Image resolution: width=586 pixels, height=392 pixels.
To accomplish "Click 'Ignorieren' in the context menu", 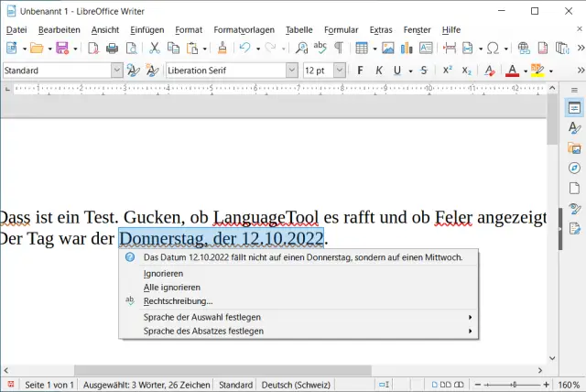I will click(x=163, y=273).
